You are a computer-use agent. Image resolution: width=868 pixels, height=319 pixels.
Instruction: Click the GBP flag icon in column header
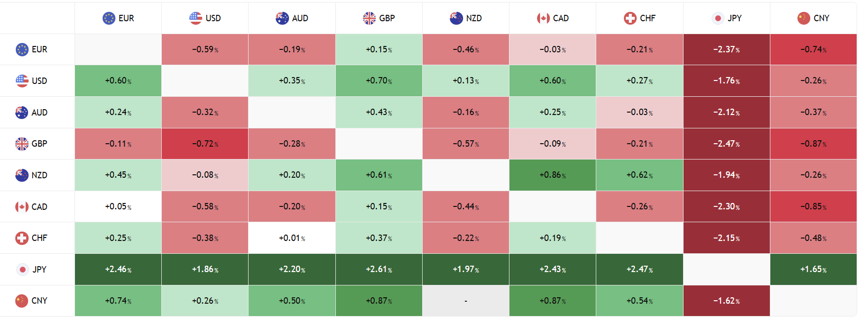369,18
